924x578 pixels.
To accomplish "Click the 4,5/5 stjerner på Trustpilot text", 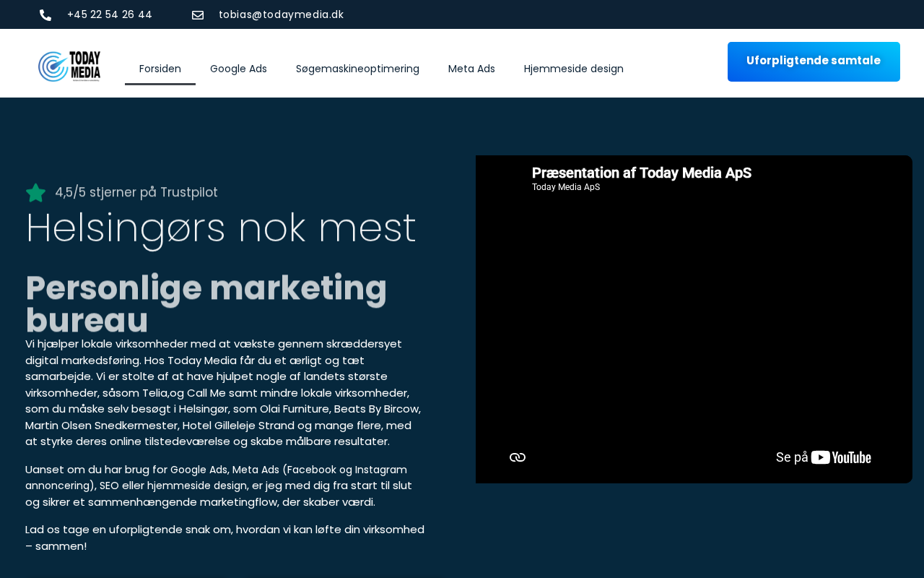I will (x=136, y=192).
